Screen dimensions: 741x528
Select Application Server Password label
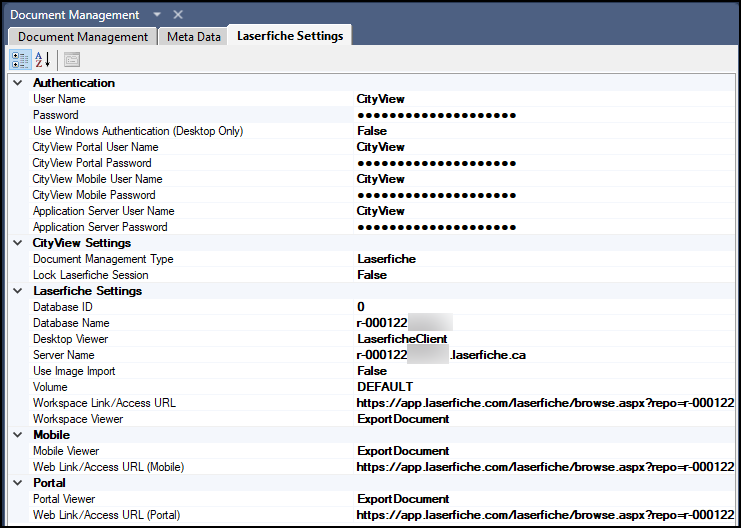tap(100, 227)
